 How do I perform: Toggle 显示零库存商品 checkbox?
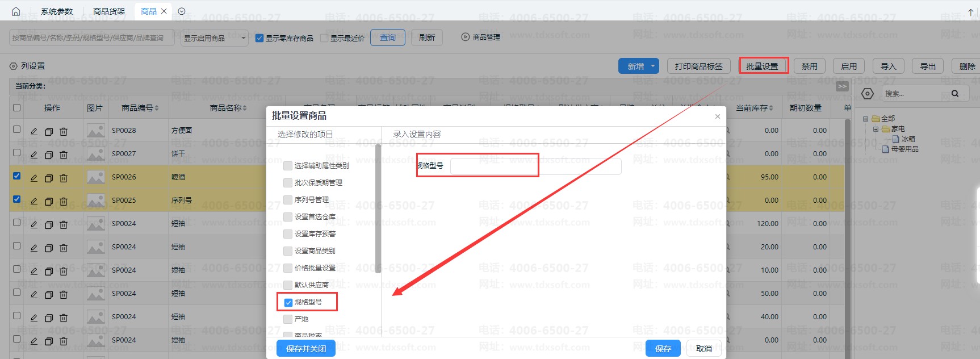259,38
